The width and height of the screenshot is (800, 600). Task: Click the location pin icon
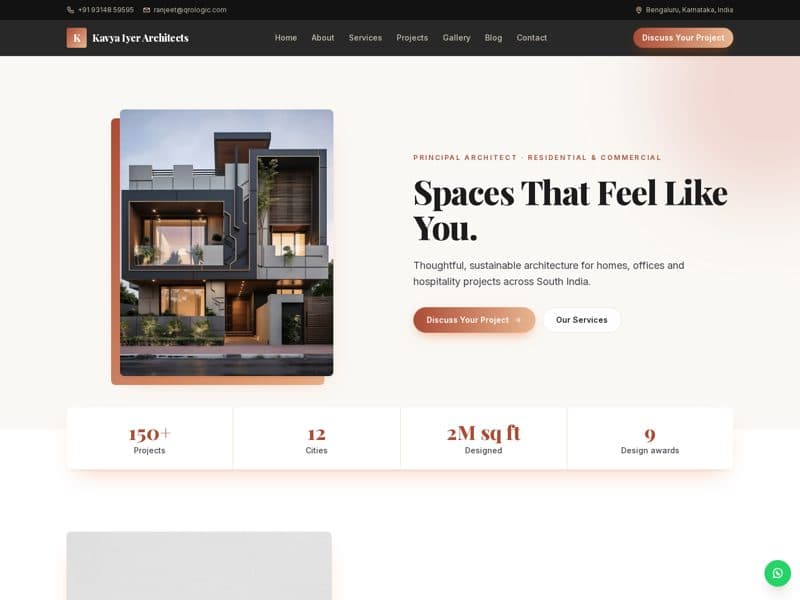(638, 10)
